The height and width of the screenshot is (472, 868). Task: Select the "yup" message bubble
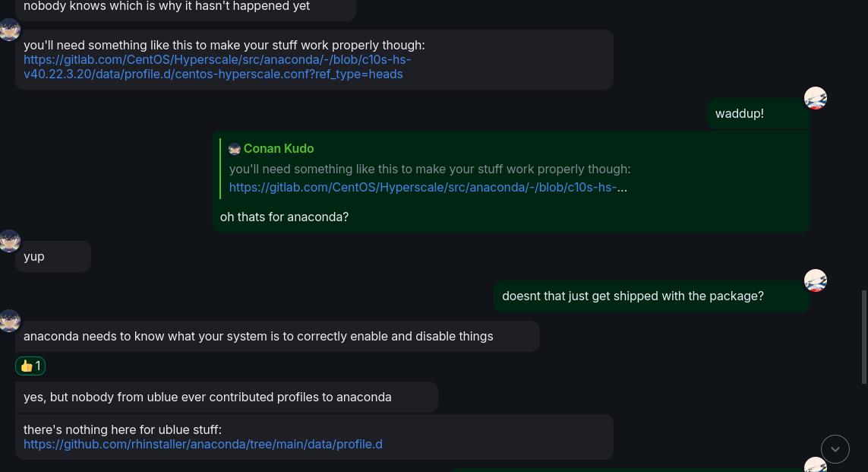[x=34, y=257]
